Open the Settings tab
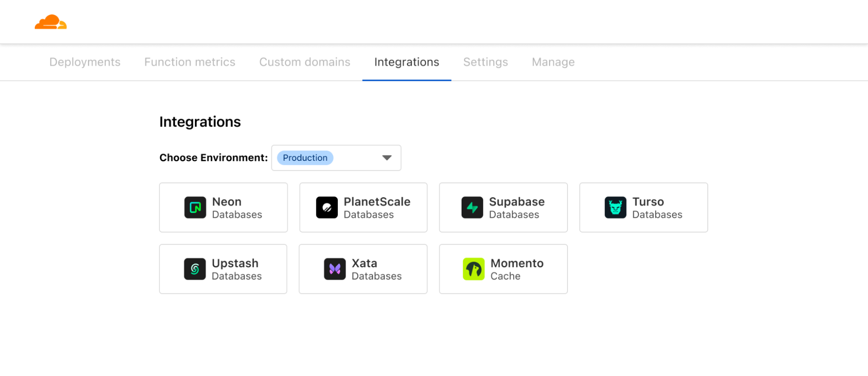The width and height of the screenshot is (868, 376). pyautogui.click(x=485, y=62)
